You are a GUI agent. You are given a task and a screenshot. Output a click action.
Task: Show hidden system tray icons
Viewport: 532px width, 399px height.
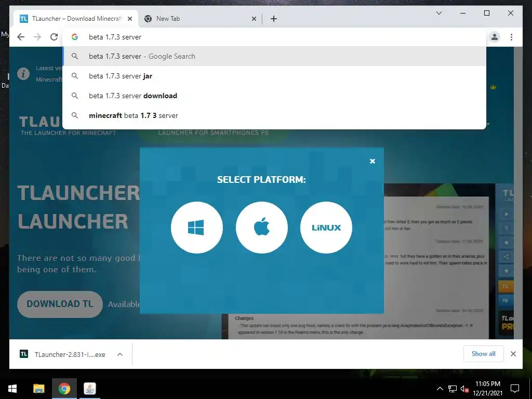(x=440, y=389)
